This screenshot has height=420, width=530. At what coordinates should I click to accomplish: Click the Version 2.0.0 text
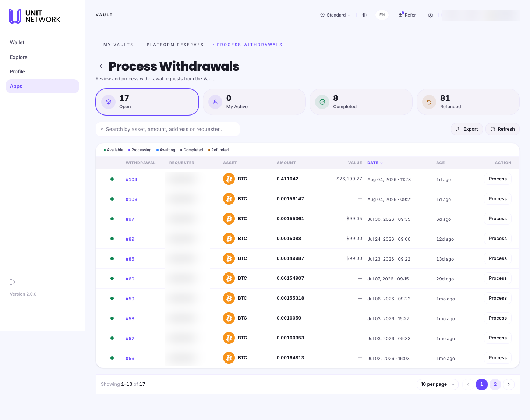[x=23, y=294]
